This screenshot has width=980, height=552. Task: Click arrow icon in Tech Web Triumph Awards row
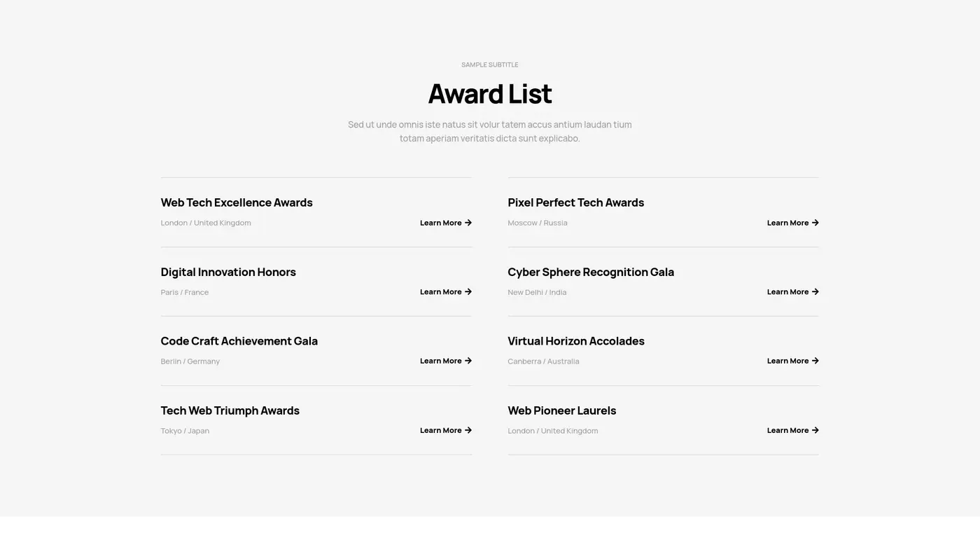tap(468, 430)
